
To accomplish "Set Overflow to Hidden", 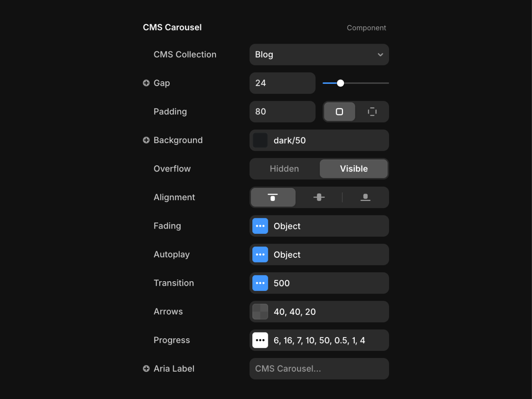I will [x=284, y=169].
